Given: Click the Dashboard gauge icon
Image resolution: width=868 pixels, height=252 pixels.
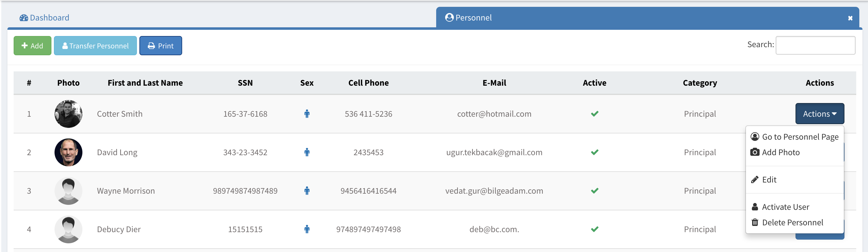Looking at the screenshot, I should click(x=24, y=18).
